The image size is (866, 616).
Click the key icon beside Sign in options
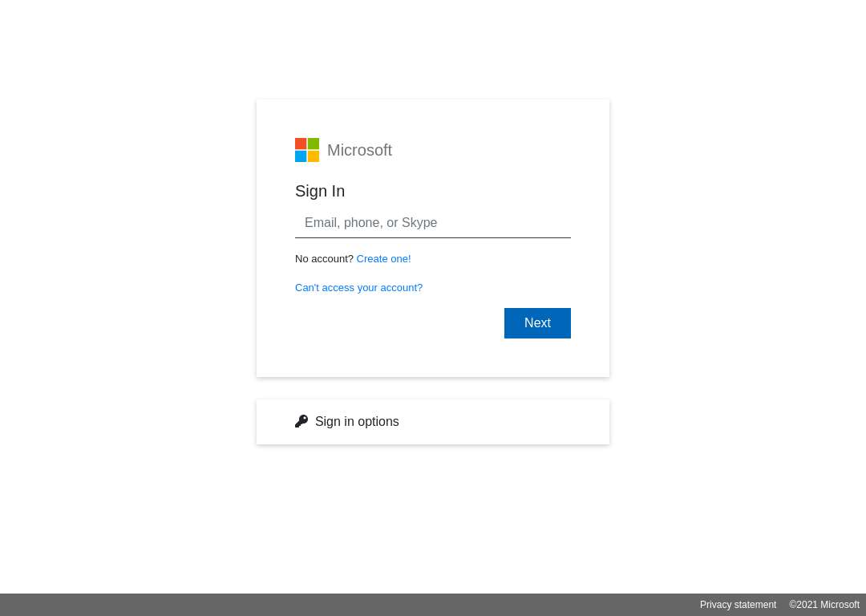[301, 421]
